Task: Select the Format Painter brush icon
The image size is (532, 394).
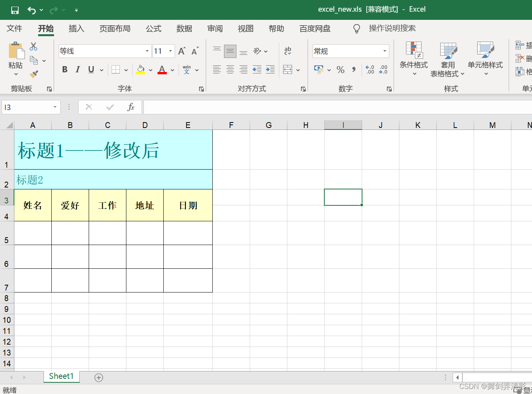Action: click(34, 74)
